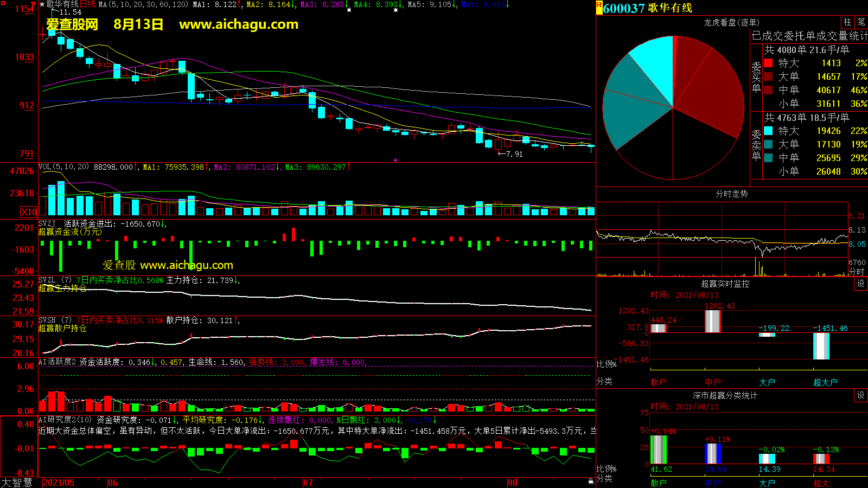Open 设 settings for 深市超赢分类统计 panel
Screen dimensions: 868x488
pos(860,395)
